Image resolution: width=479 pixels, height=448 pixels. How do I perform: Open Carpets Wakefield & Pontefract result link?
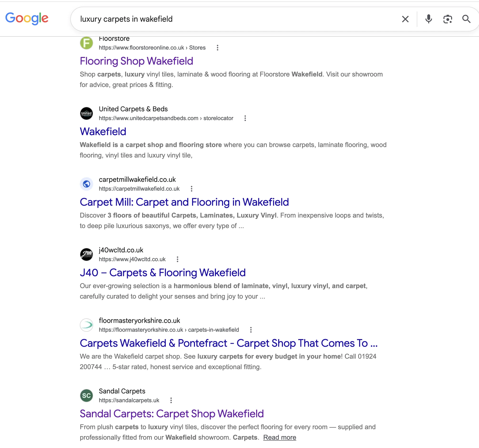229,343
